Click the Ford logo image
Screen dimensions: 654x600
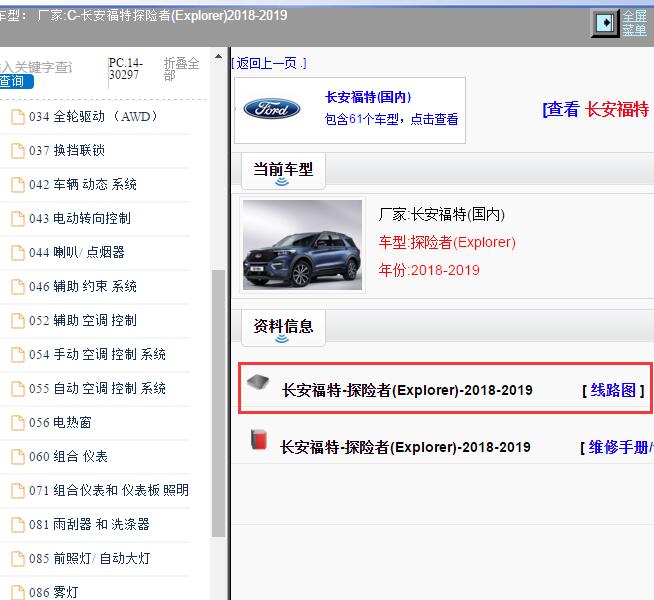[x=272, y=109]
